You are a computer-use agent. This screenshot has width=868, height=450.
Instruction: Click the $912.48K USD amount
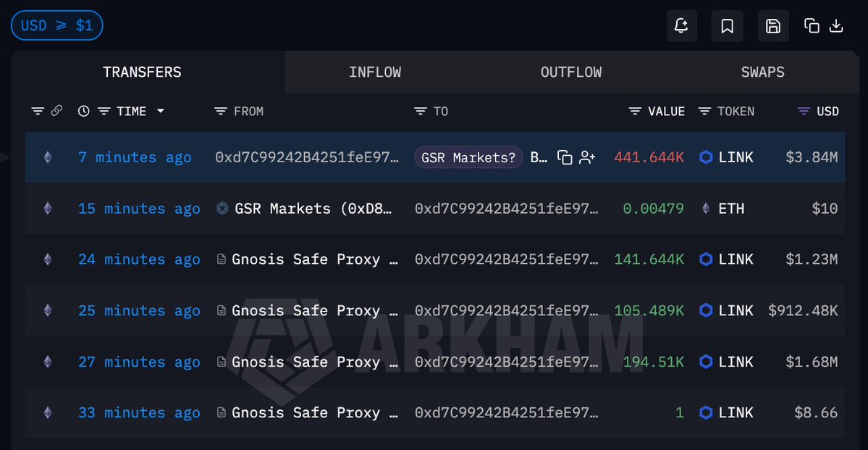803,310
